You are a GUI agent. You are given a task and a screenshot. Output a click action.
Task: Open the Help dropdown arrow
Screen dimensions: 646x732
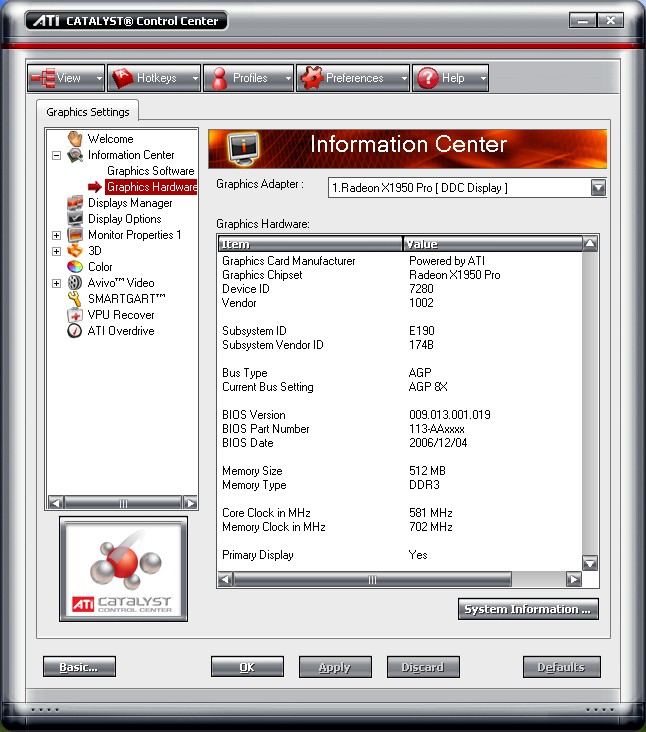coord(483,78)
